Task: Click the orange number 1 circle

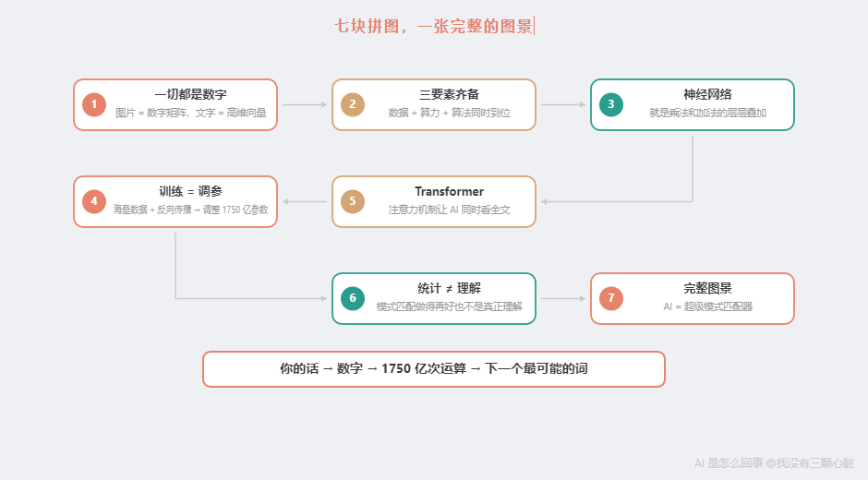Action: [x=94, y=104]
